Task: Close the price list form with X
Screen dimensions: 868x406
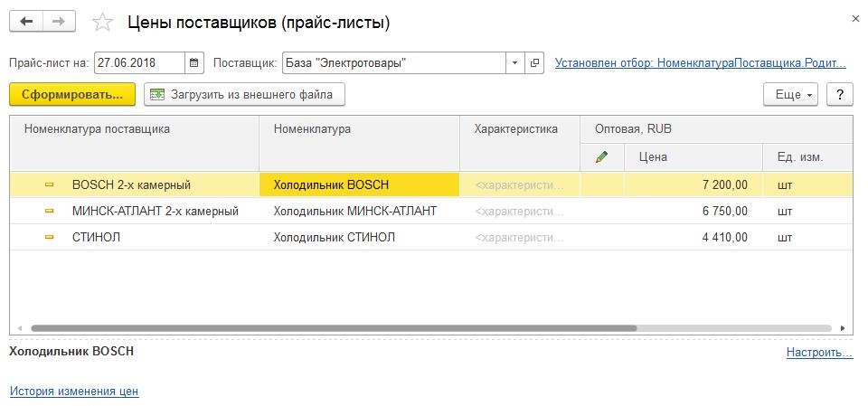Action: point(855,19)
